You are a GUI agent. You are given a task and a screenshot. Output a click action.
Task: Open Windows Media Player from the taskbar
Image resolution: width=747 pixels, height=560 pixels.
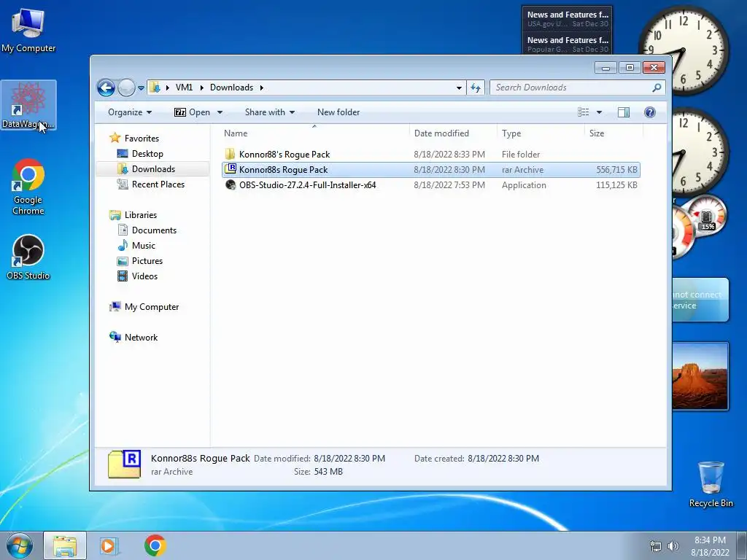coord(109,545)
